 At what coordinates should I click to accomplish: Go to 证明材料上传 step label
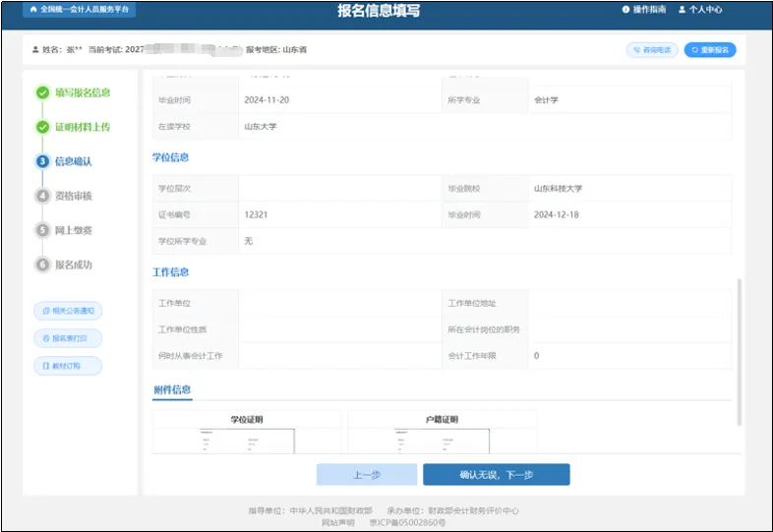pos(83,127)
